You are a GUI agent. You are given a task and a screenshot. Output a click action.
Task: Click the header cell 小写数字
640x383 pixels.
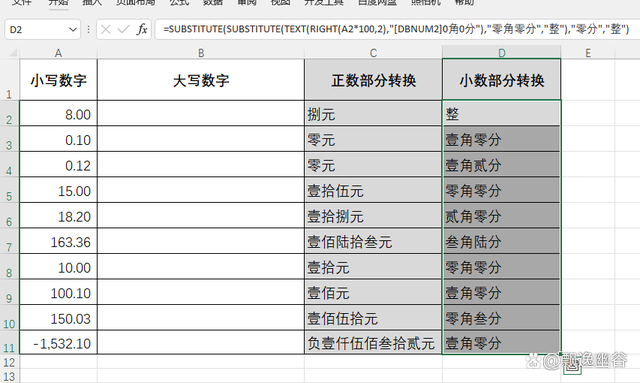(58, 80)
